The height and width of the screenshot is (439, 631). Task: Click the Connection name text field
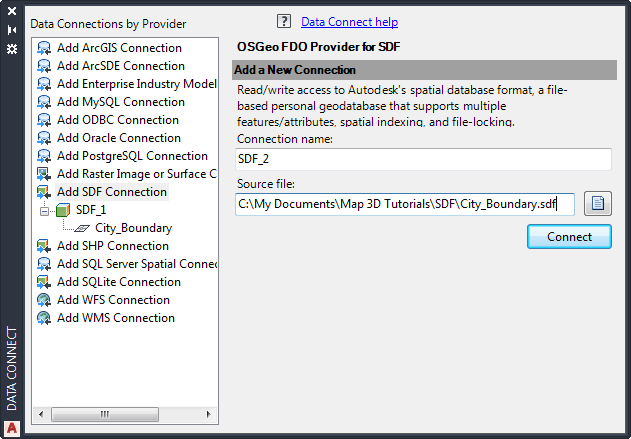tap(423, 159)
